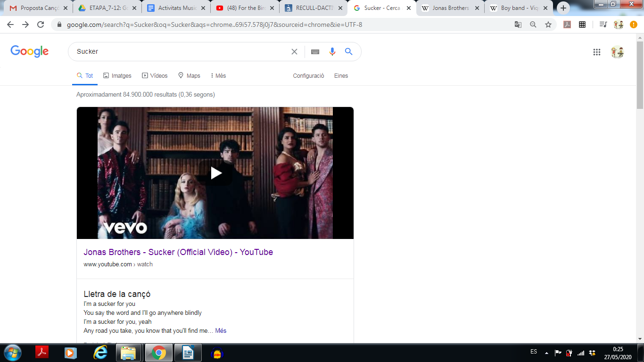
Task: Launch Adobe Reader from the taskbar
Action: point(42,353)
